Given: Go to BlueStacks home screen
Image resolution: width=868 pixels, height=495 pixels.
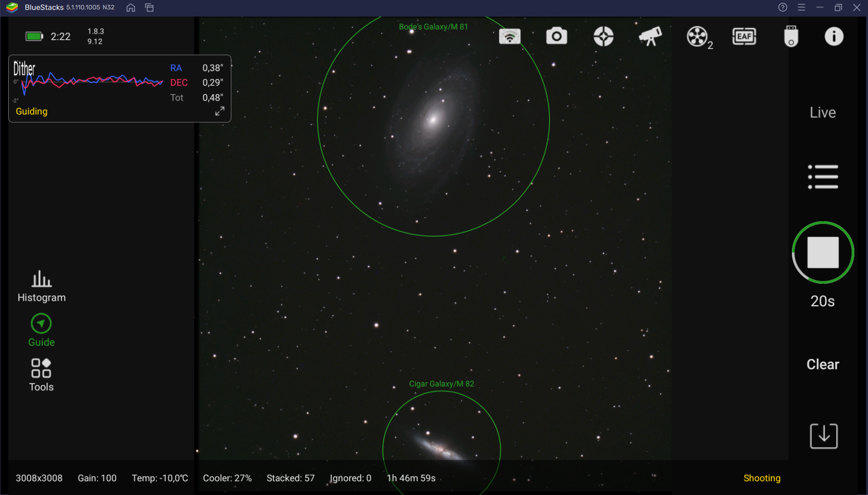Looking at the screenshot, I should [x=131, y=7].
